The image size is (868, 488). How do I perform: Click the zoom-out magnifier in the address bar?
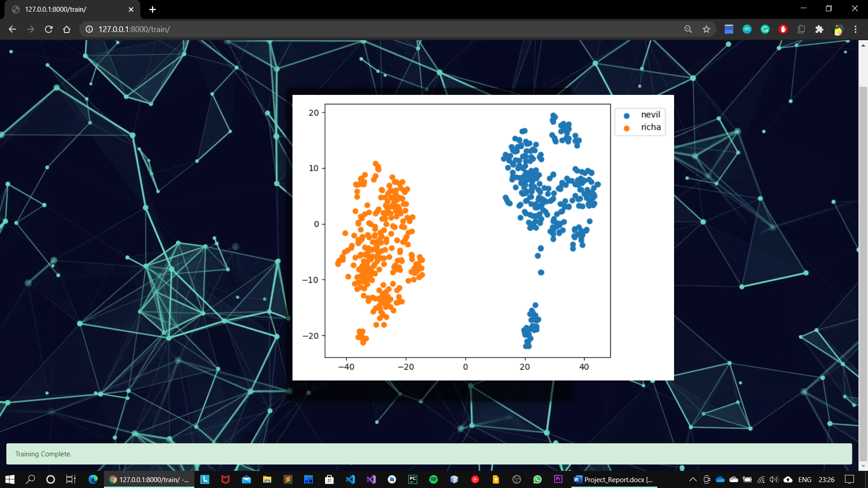[688, 29]
